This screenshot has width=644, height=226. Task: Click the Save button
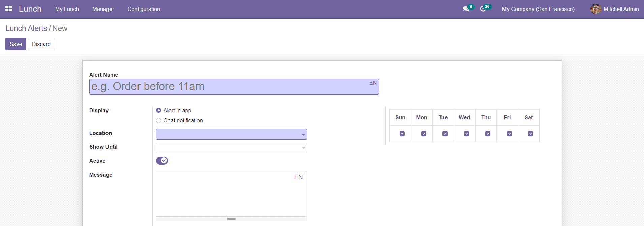[x=16, y=44]
